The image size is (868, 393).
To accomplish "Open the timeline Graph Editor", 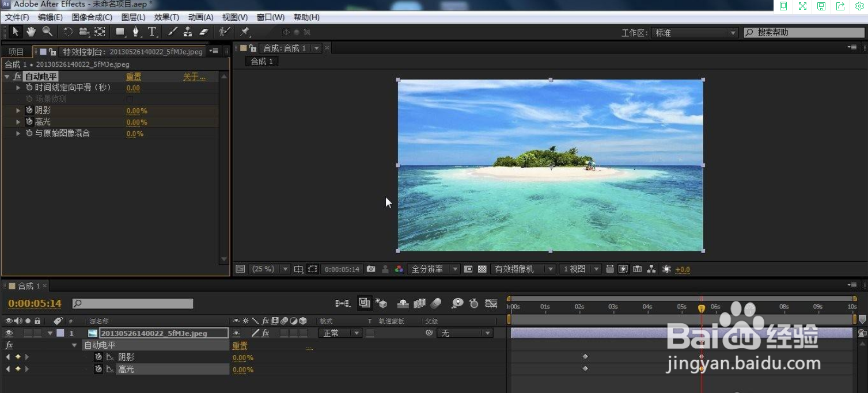I will 491,303.
